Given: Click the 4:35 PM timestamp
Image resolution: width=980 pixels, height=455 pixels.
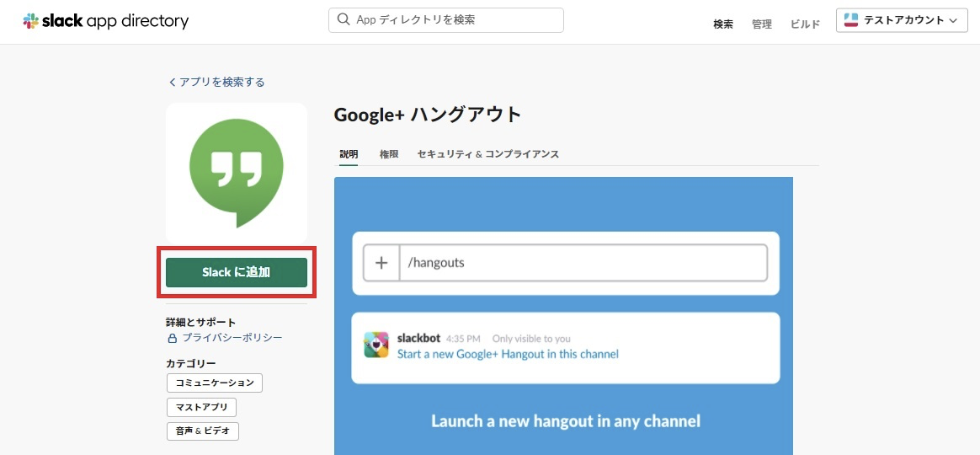Looking at the screenshot, I should 463,339.
